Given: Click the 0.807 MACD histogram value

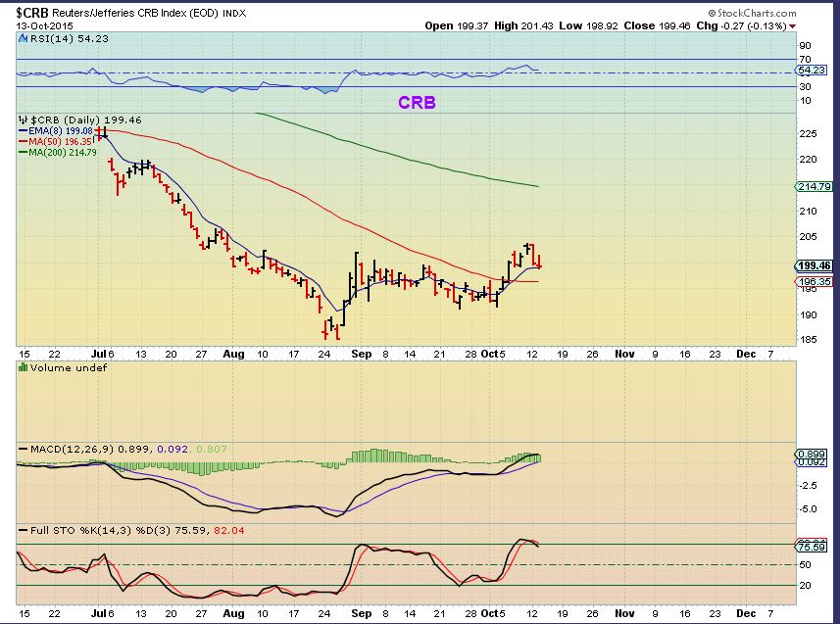Looking at the screenshot, I should click(212, 449).
